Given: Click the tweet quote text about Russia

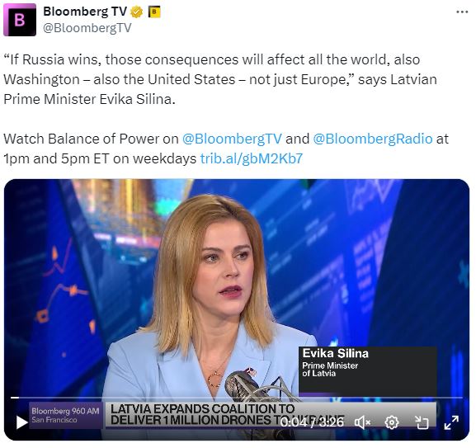Looking at the screenshot, I should click(x=220, y=79).
